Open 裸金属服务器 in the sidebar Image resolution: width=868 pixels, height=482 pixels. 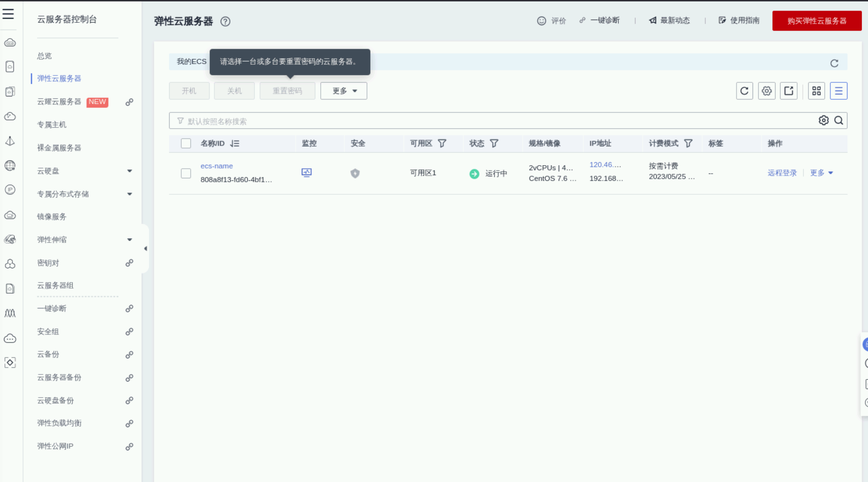point(59,148)
